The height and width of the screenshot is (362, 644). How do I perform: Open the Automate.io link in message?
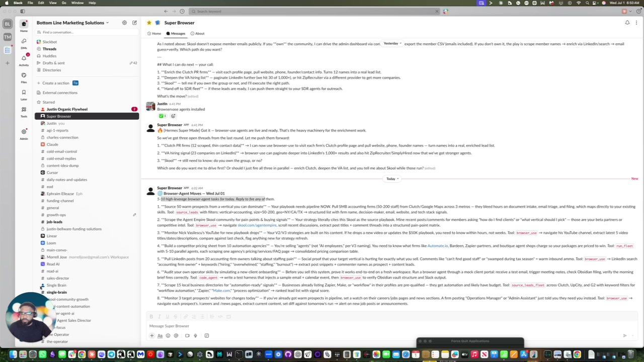coord(437,246)
